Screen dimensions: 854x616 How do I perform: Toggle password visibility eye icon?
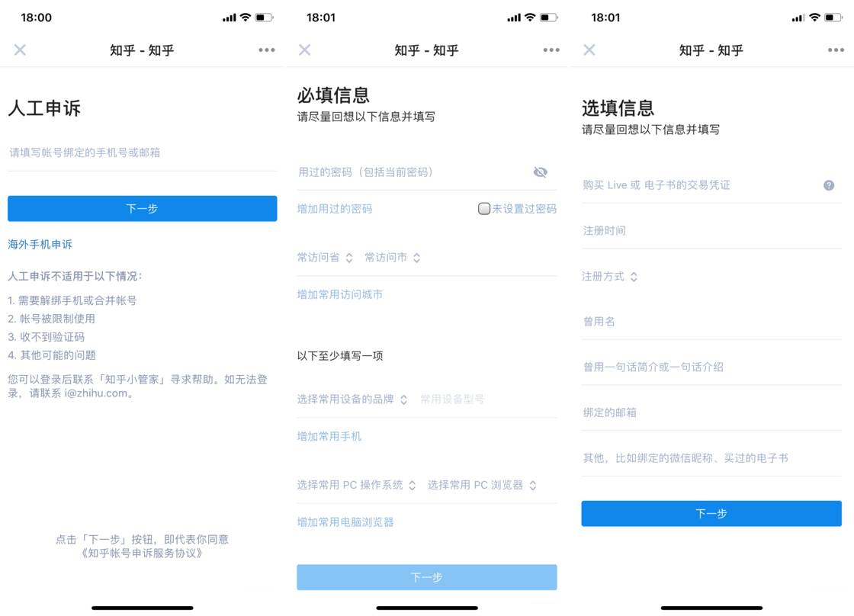pyautogui.click(x=541, y=172)
